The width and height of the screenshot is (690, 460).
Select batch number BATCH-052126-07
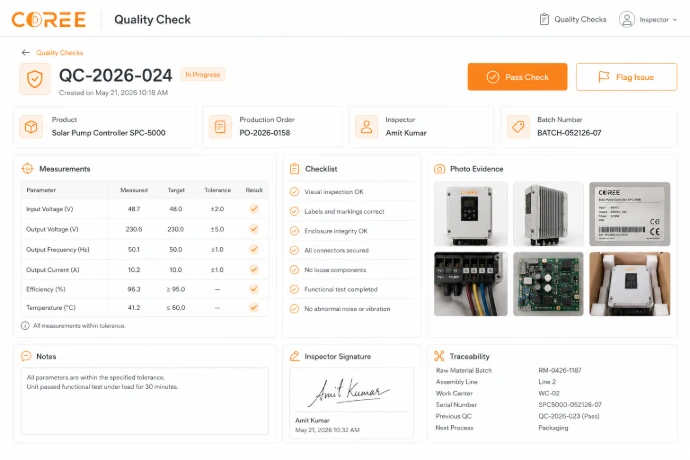pos(569,133)
